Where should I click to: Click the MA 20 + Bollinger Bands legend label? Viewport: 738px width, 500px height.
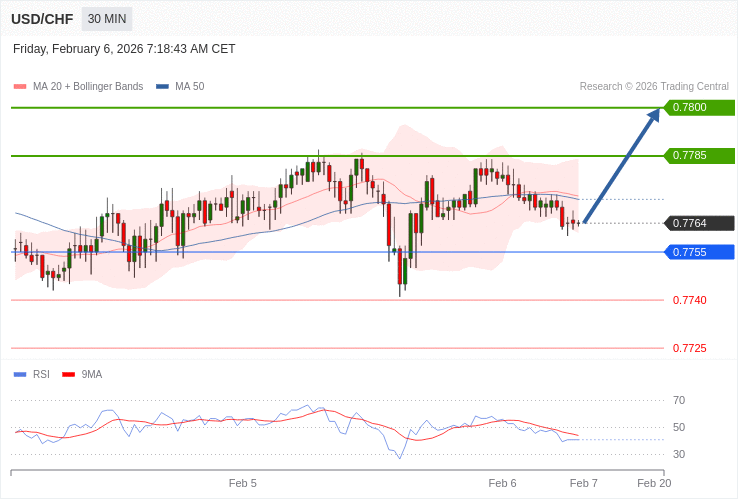click(x=88, y=87)
